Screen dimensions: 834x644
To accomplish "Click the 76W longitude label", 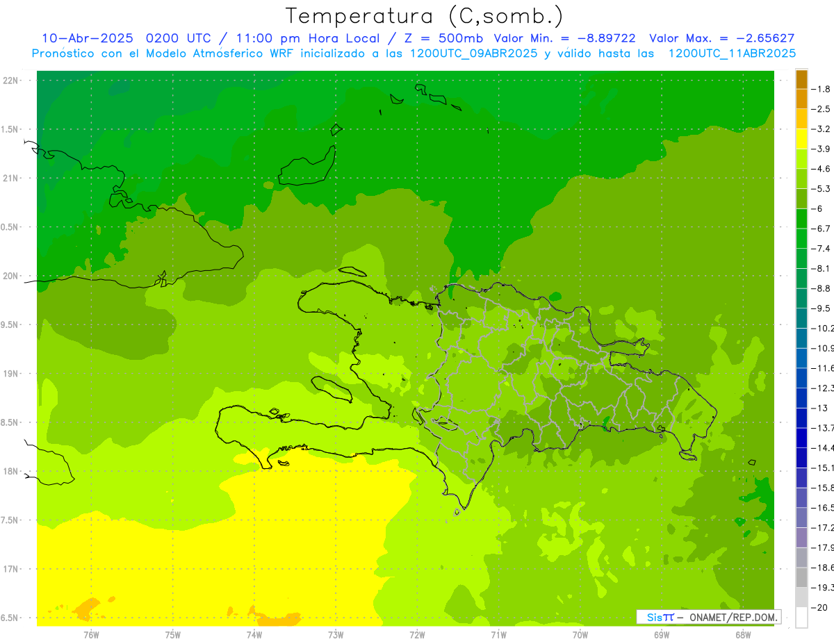I will pyautogui.click(x=91, y=634).
